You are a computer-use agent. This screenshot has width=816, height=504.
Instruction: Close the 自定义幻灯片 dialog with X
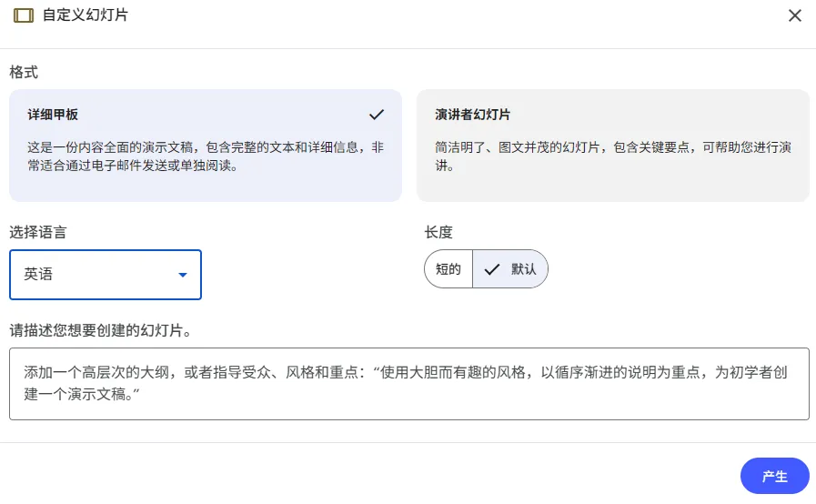coord(794,15)
